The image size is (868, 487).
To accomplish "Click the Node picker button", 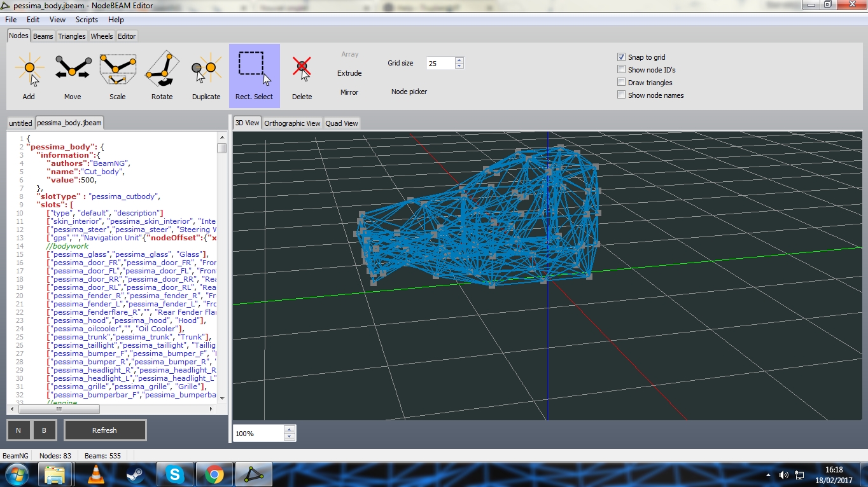I will click(x=409, y=92).
